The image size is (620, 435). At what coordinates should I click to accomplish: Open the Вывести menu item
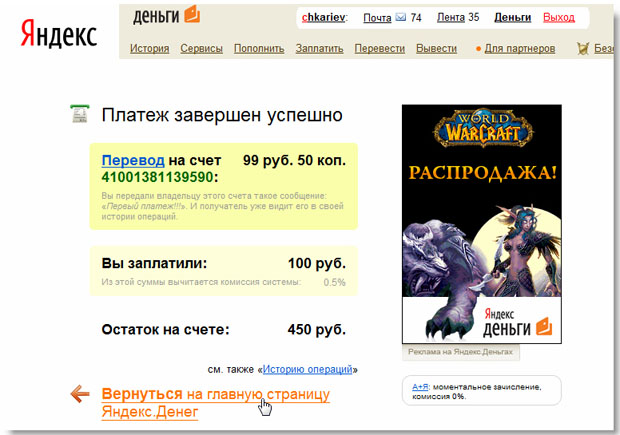[x=436, y=49]
